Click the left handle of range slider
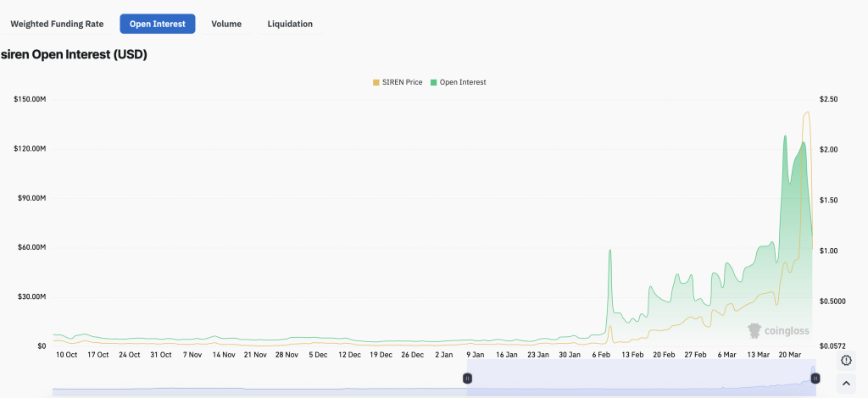The image size is (868, 398). tap(467, 378)
